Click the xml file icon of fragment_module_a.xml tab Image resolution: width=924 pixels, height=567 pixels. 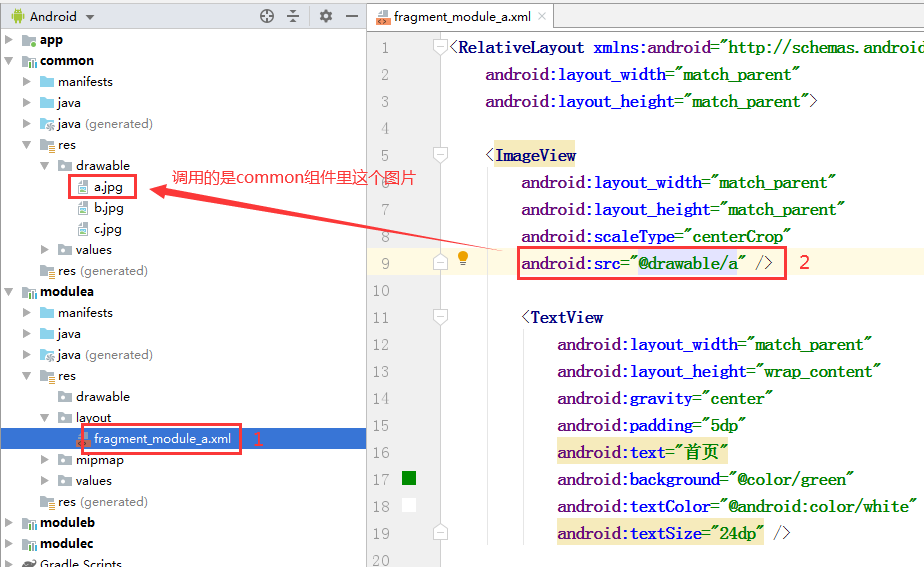tap(383, 17)
